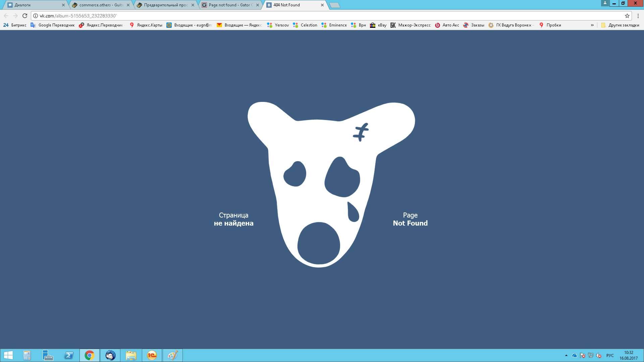Open the Входящие — Яндекс bookmark
644x362 pixels.
point(239,25)
